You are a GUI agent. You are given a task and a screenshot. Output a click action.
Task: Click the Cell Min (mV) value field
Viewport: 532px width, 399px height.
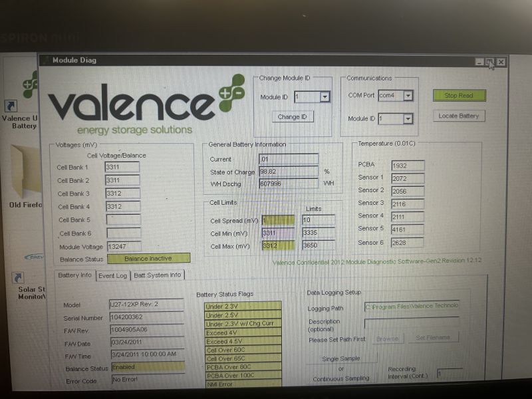[x=278, y=233]
